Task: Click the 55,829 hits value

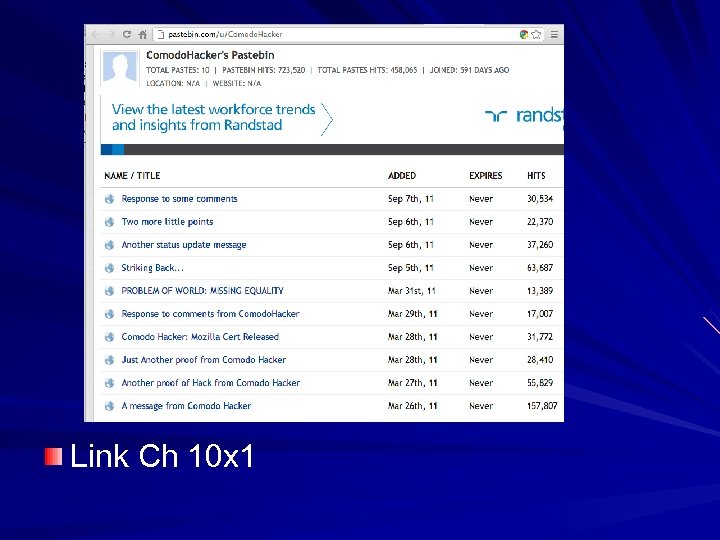Action: (x=540, y=382)
